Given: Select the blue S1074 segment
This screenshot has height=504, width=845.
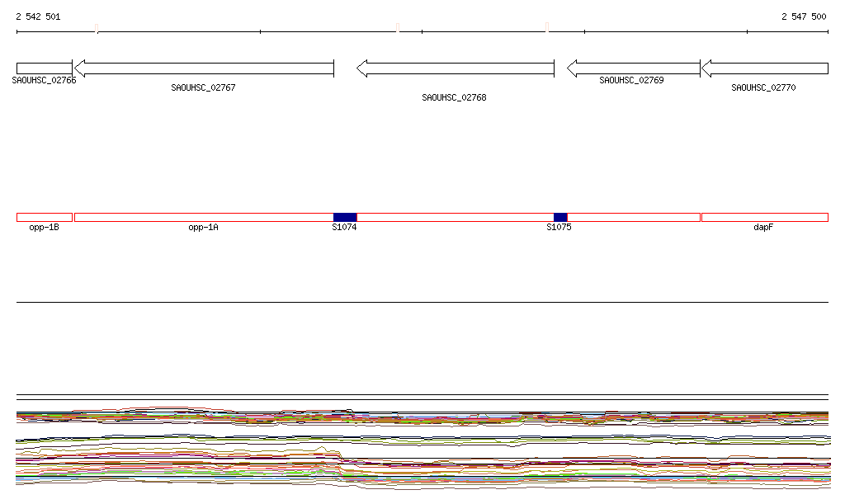Looking at the screenshot, I should (345, 218).
